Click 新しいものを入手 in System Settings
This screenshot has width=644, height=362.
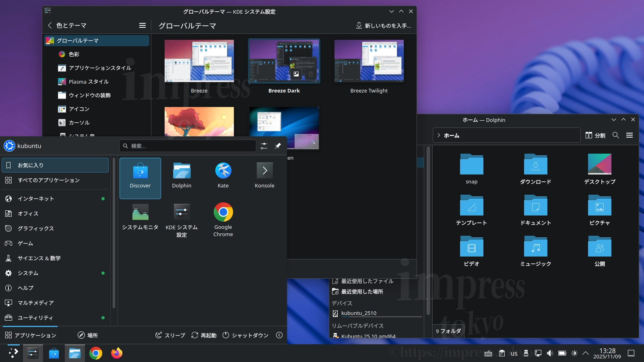pyautogui.click(x=384, y=26)
